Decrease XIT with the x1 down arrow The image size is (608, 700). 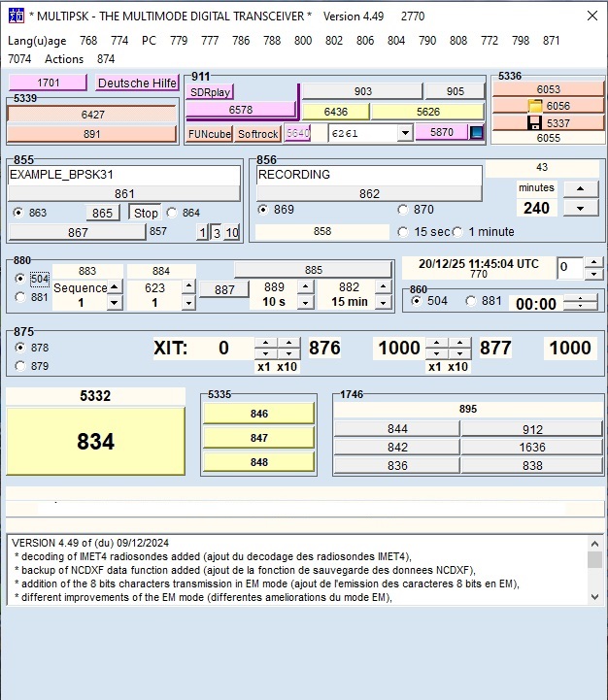265,353
